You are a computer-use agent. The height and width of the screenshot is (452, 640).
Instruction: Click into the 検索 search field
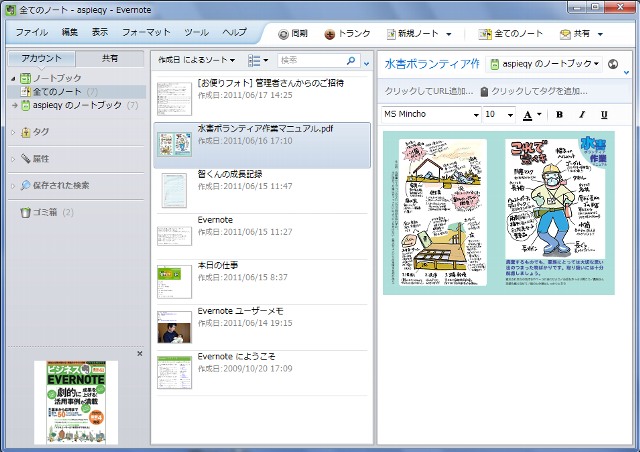311,60
